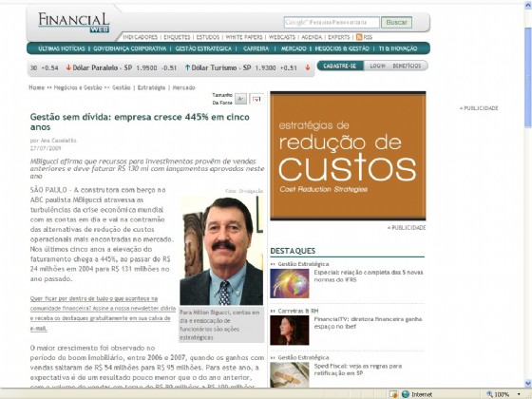Click the Login link
This screenshot has height=399, width=532.
377,66
